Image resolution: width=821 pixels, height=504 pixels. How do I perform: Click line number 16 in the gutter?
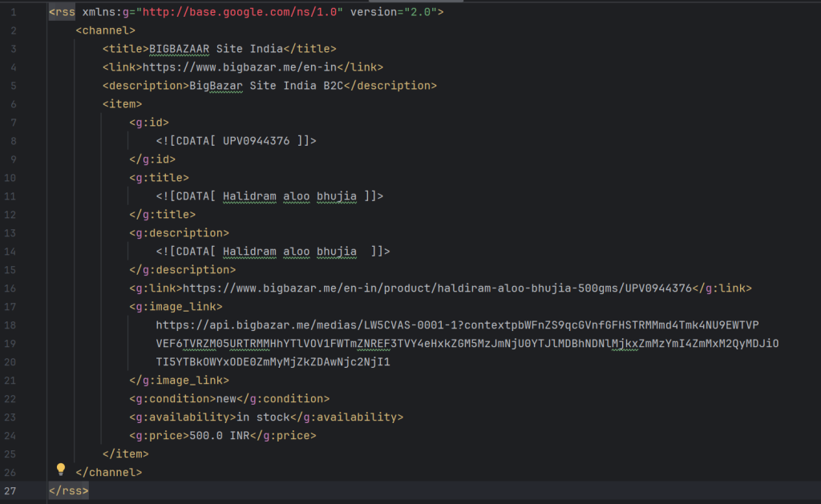click(10, 288)
